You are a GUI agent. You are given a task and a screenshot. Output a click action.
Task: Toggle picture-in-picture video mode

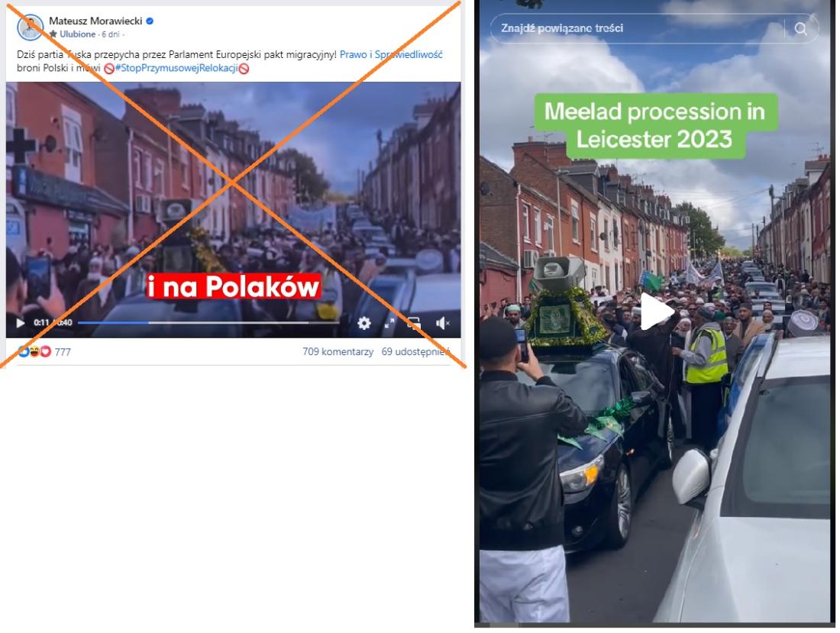coord(414,323)
